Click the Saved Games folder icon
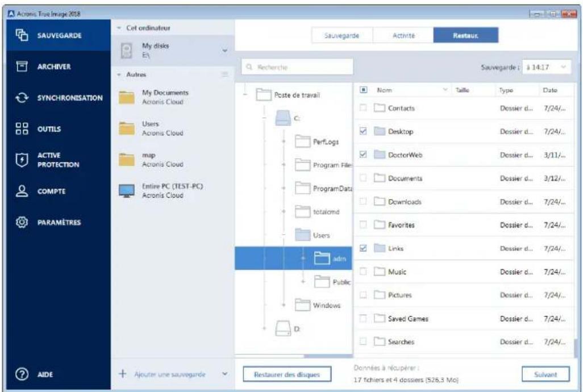 coord(379,319)
